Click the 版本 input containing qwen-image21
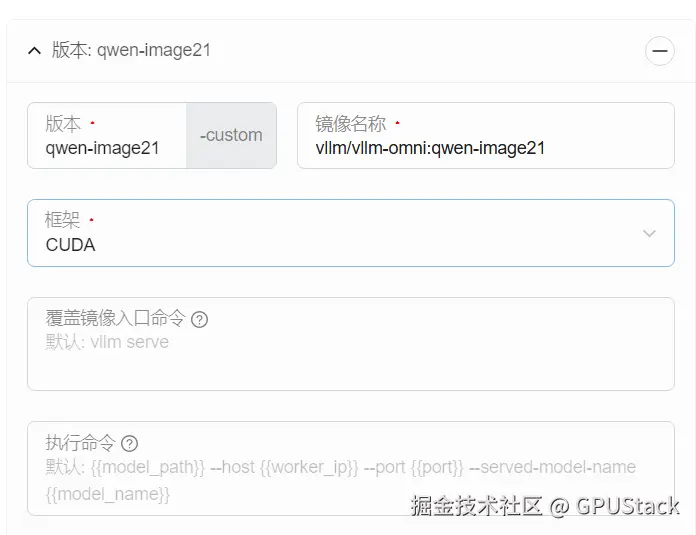Viewport: 696px width, 535px height. [x=107, y=135]
